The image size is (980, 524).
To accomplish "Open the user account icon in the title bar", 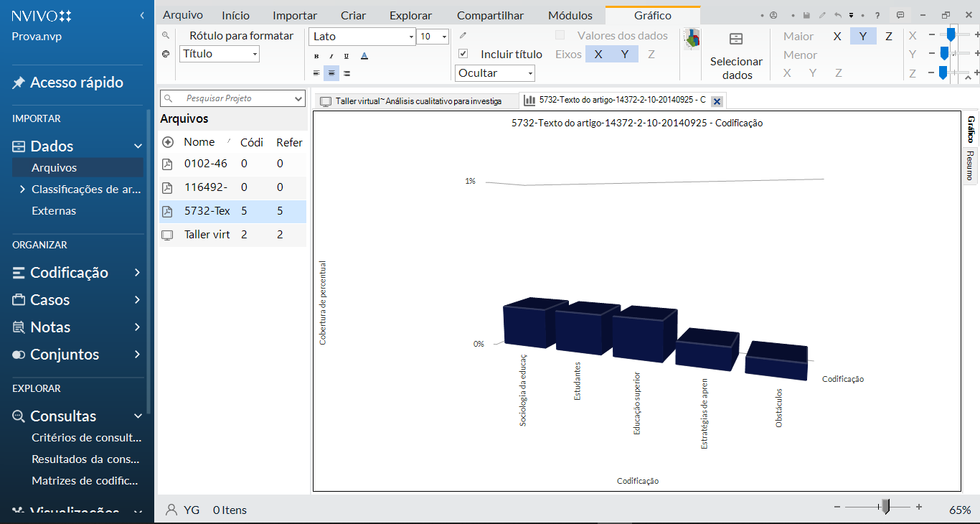I will coord(773,15).
